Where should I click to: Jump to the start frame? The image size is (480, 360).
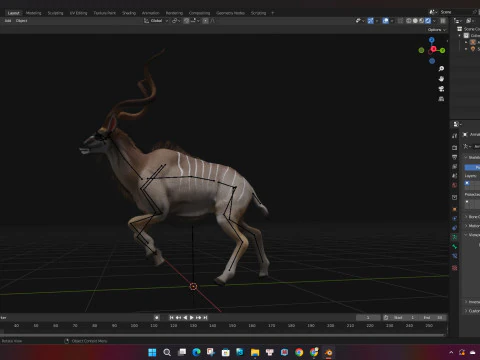coord(171,318)
